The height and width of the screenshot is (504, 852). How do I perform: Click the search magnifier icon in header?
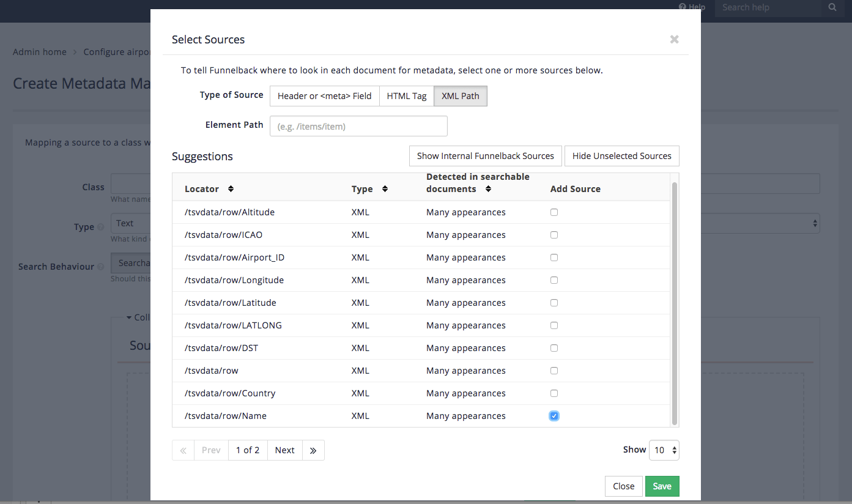(832, 7)
